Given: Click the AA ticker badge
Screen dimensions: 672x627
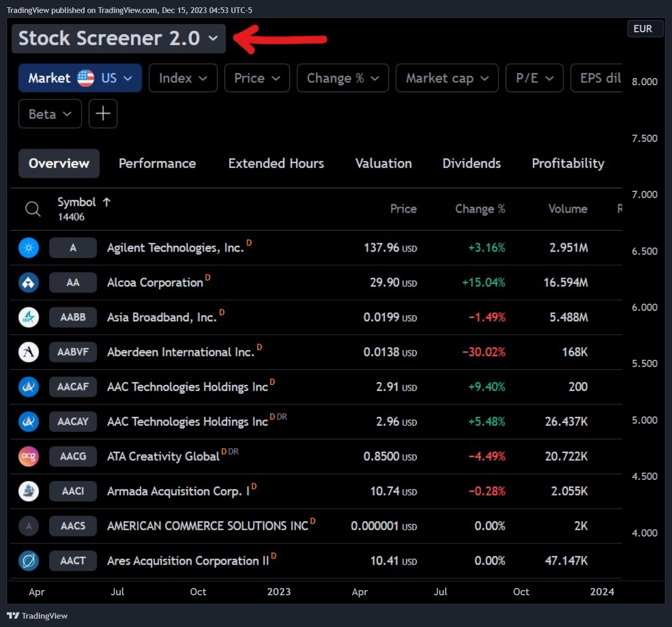Looking at the screenshot, I should pyautogui.click(x=73, y=282).
